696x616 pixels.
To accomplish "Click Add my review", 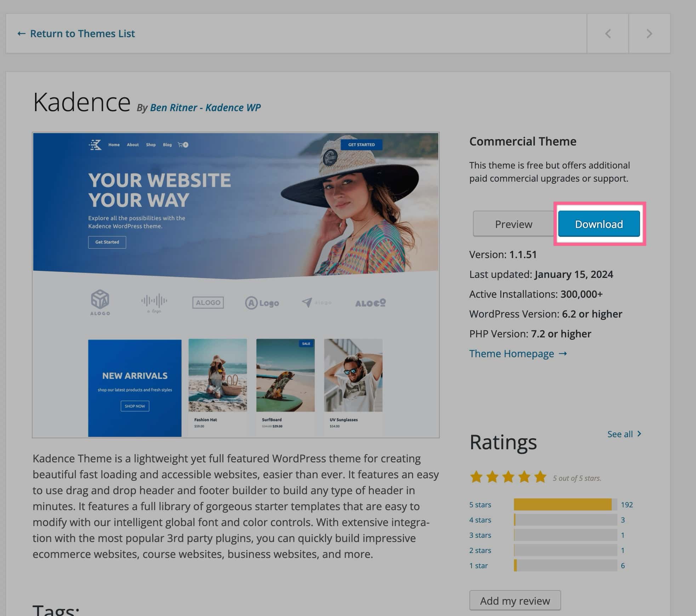I will click(515, 600).
